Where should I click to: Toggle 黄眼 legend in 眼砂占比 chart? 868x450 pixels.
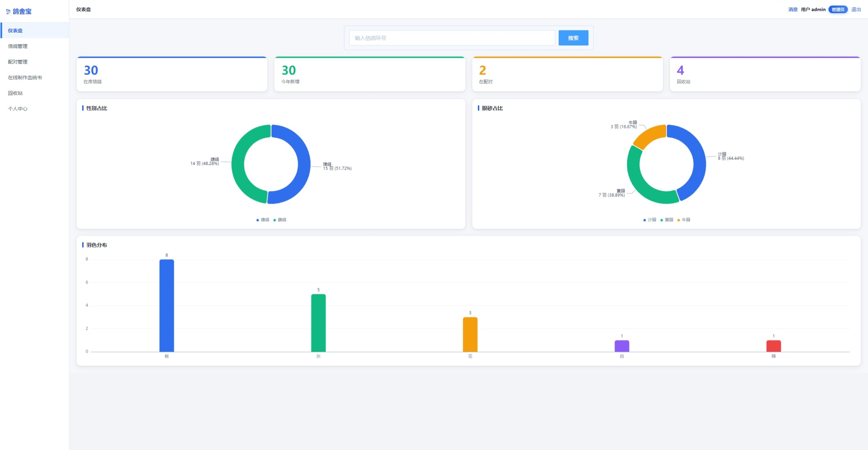tap(667, 220)
